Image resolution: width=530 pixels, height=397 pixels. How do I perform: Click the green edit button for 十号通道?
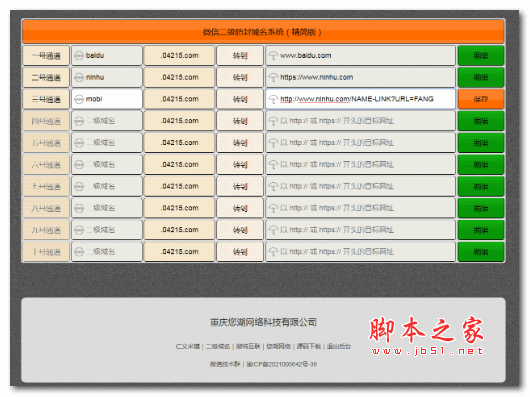click(481, 252)
